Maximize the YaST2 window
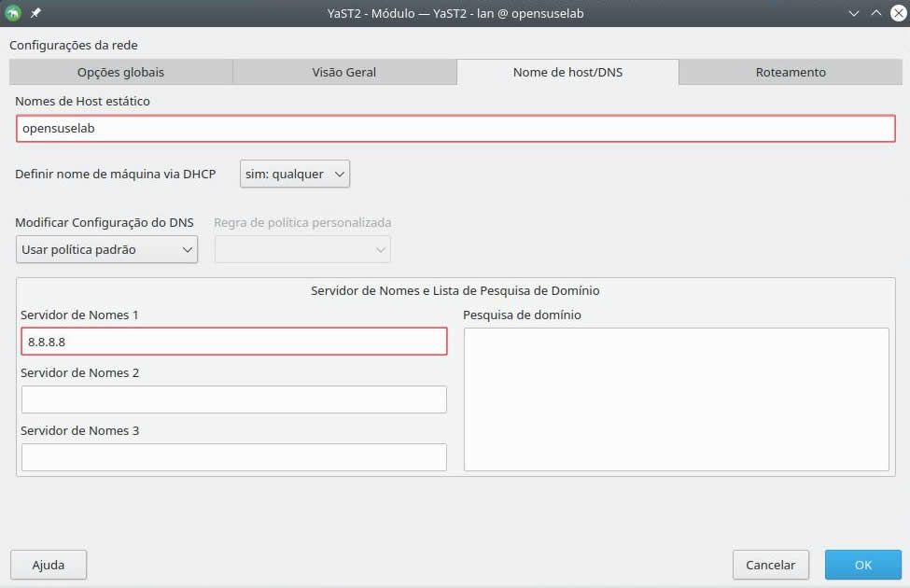This screenshot has width=910, height=588. (875, 13)
